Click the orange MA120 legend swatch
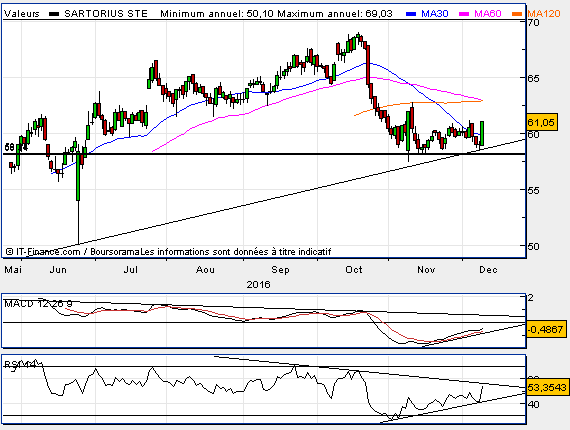The image size is (570, 430). pos(517,14)
